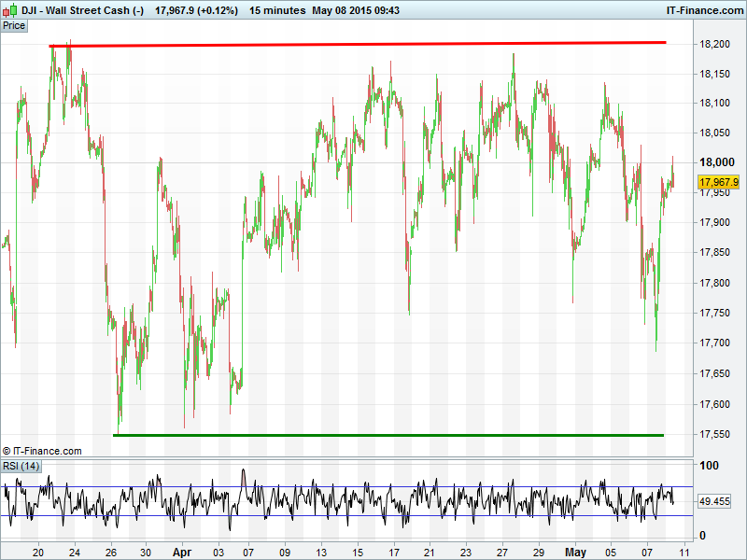Click the 100 label on RSI axis

(x=710, y=466)
